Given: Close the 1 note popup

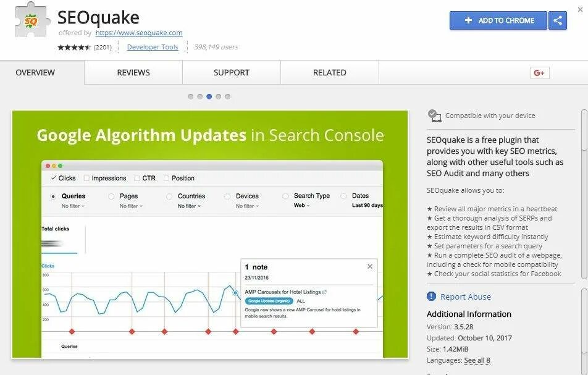Looking at the screenshot, I should coord(370,266).
